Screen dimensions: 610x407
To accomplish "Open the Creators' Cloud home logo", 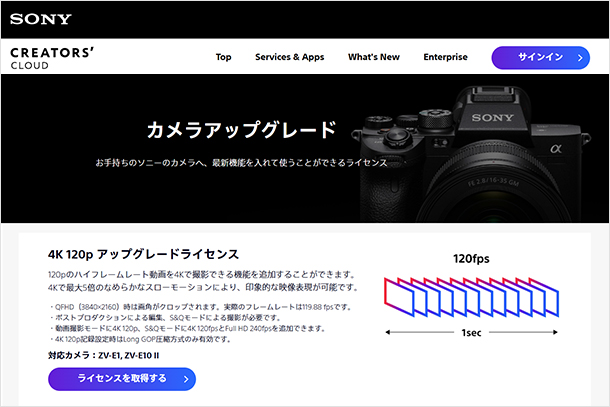I will [x=52, y=58].
